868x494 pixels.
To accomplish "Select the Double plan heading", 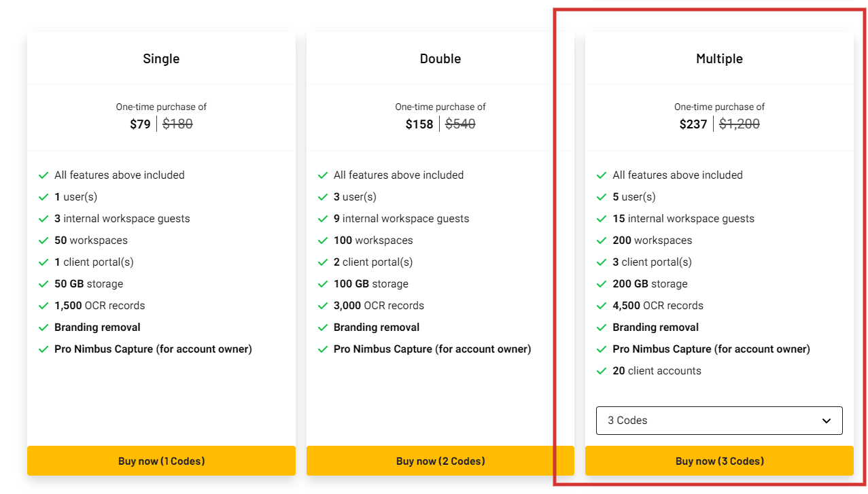I will [440, 58].
